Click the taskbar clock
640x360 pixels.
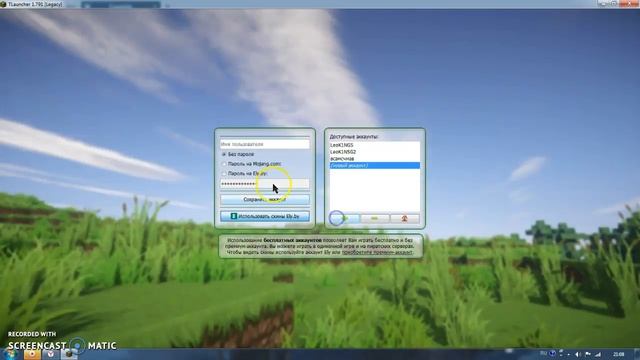click(619, 354)
